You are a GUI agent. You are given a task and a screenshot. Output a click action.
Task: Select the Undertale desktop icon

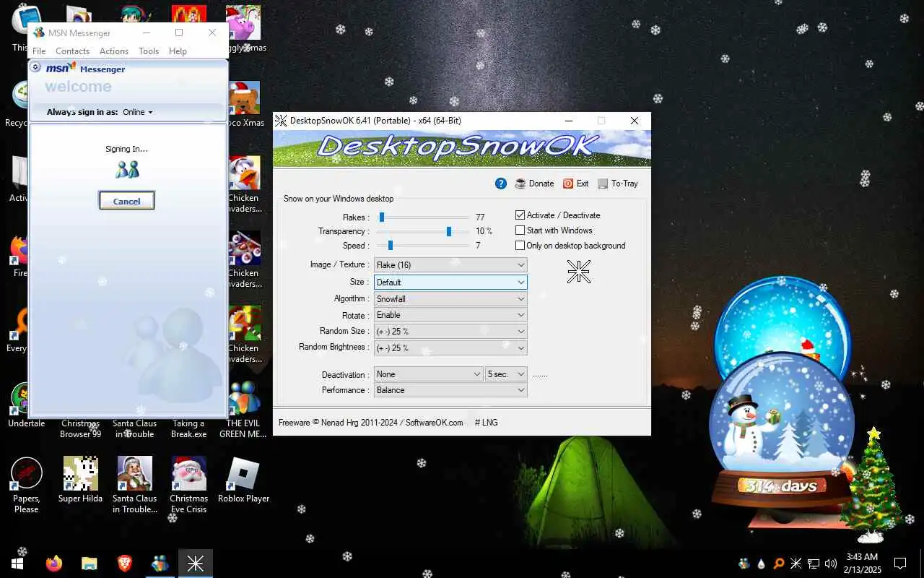(27, 405)
